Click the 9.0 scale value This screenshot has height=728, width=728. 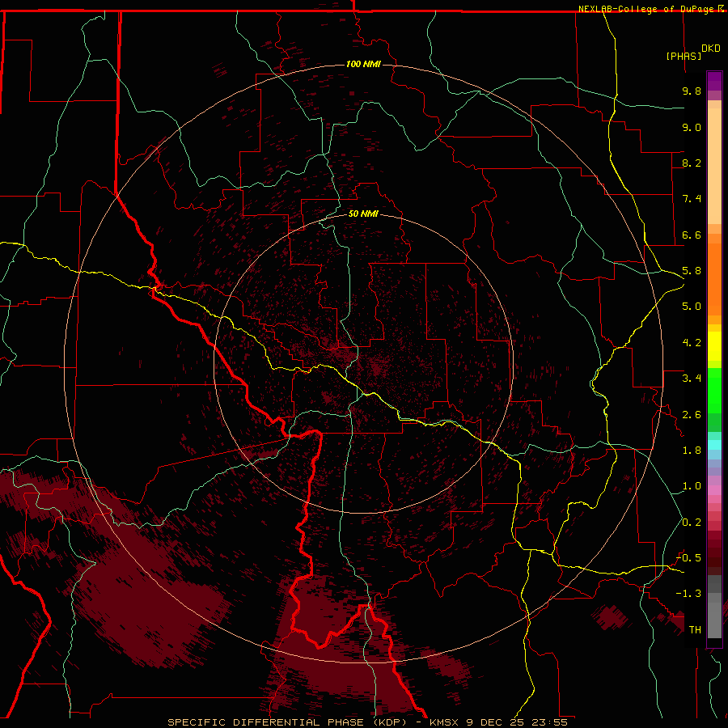click(692, 127)
